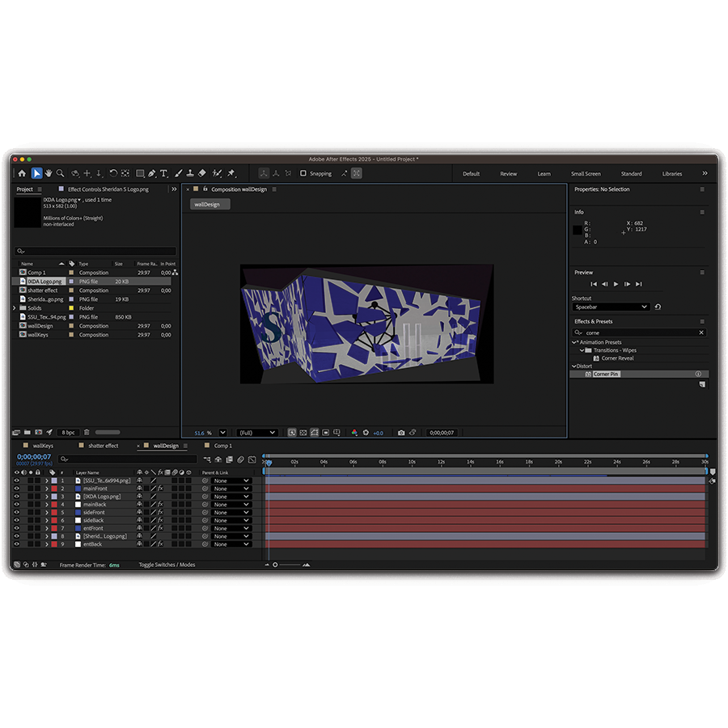
Task: Toggle the transparency grid in the viewer
Action: point(303,433)
